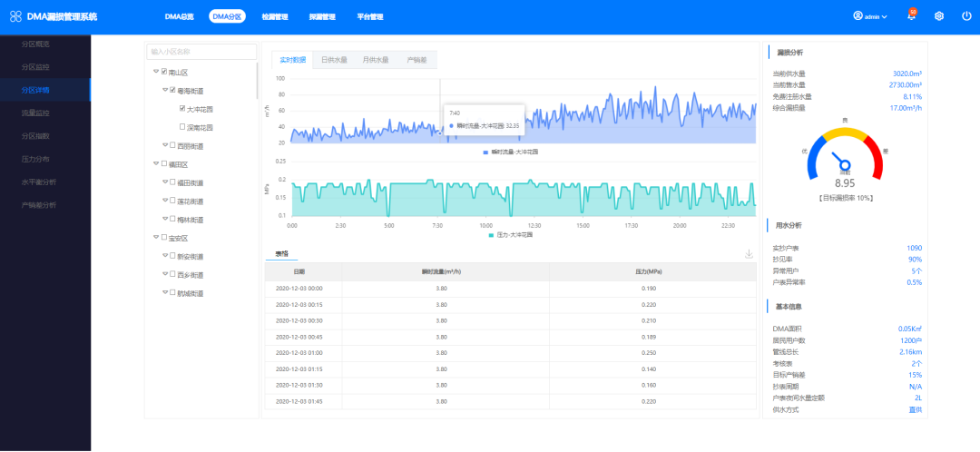Screen dimensions: 980x452
Task: Open the admin account dropdown
Action: 870,17
